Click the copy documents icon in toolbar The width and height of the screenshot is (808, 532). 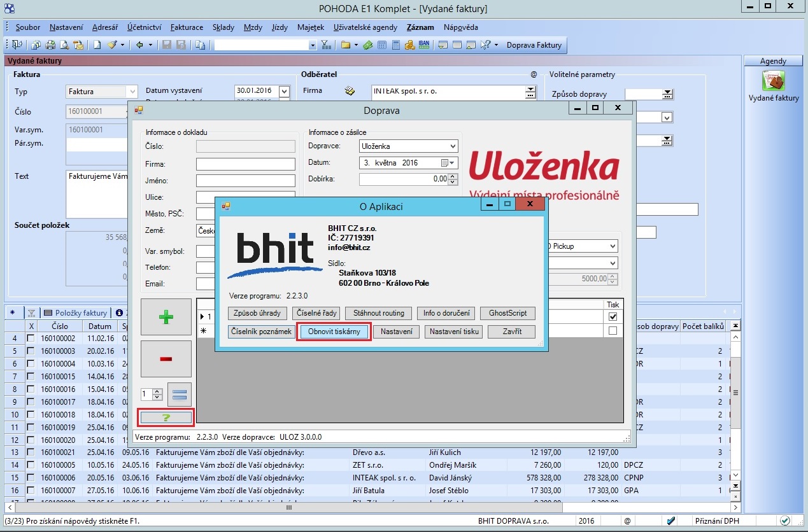coord(201,45)
